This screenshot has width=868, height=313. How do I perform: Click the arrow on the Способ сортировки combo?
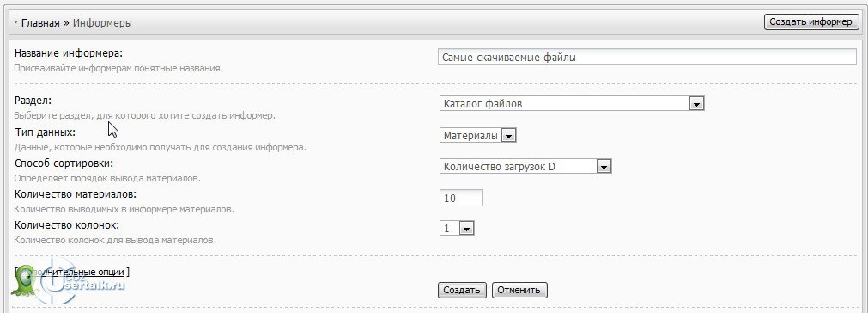point(604,166)
